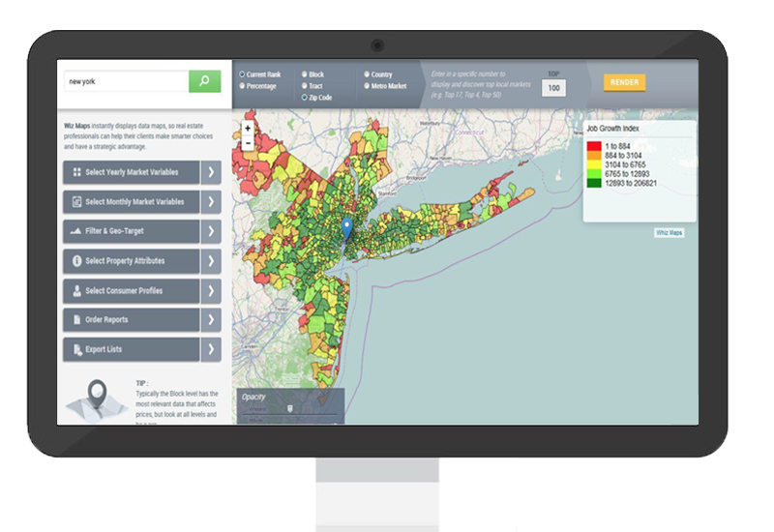Expand arrow next to Select Monthly Market Variables
The height and width of the screenshot is (532, 774).
point(211,201)
